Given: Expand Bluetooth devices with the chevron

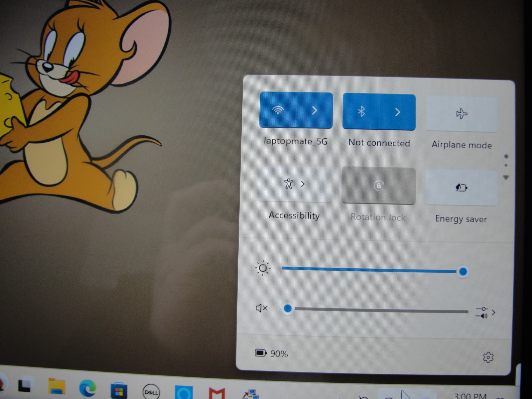Looking at the screenshot, I should [397, 112].
